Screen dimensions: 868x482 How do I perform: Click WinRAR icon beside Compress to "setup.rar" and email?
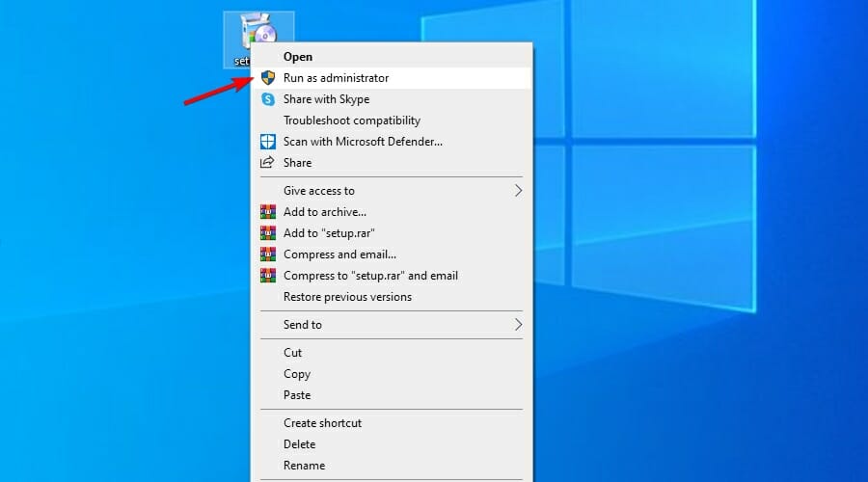(268, 276)
